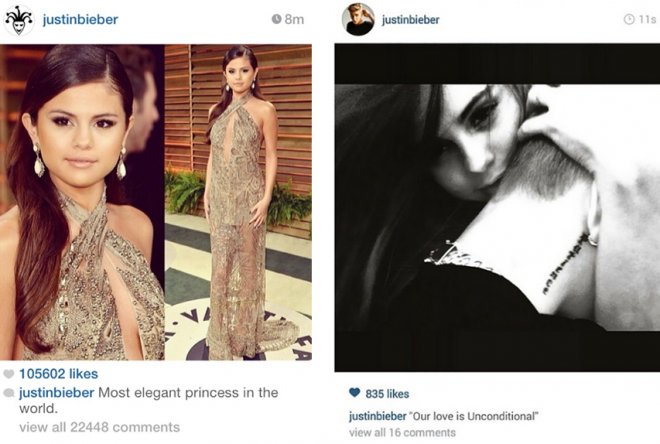Open the justinbieber photo profile avatar
This screenshot has height=444, width=660.
(x=358, y=19)
